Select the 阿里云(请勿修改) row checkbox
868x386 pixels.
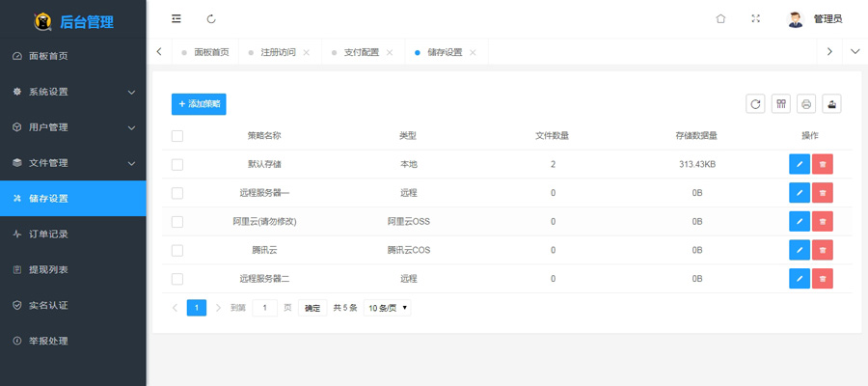[177, 222]
